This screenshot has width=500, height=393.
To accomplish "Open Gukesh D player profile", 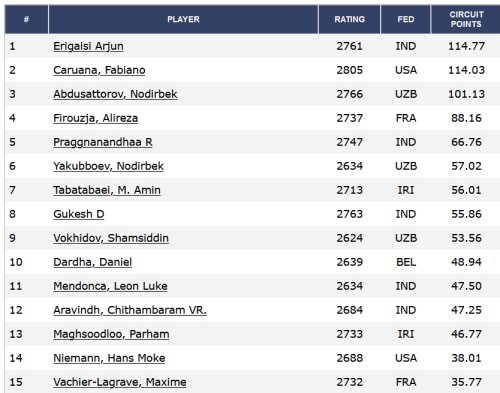I will 79,214.
